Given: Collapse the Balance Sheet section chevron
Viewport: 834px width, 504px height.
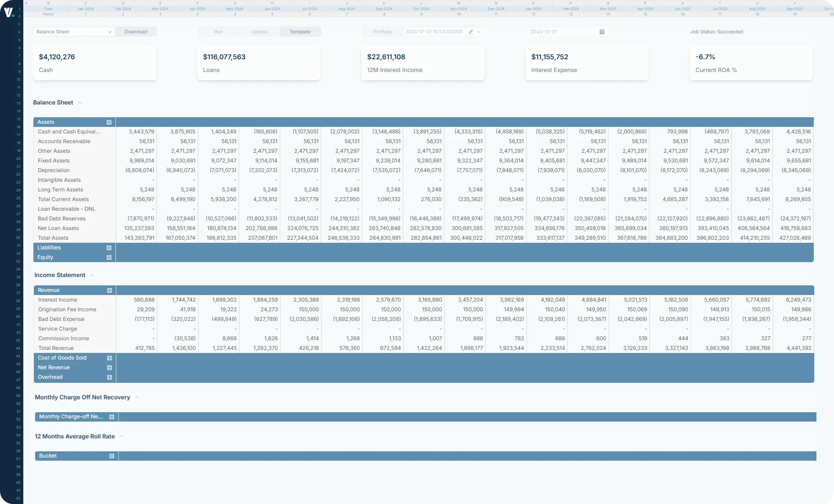Looking at the screenshot, I should [x=79, y=102].
